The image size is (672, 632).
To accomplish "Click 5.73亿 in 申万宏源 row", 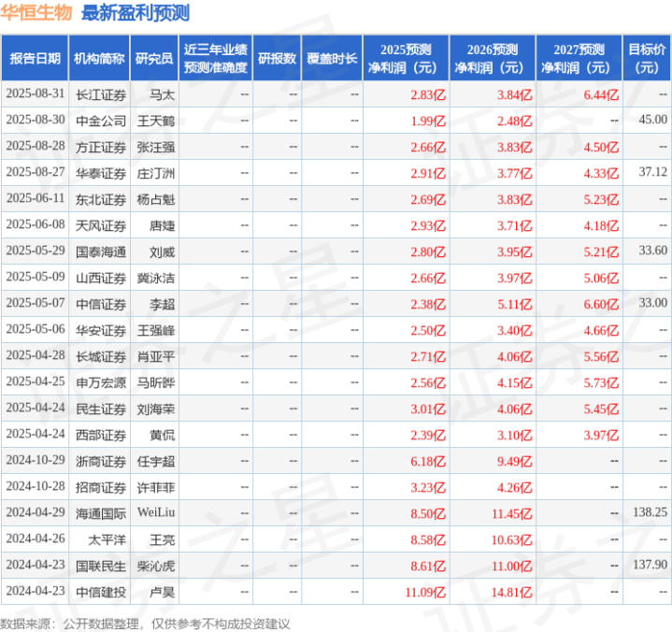I will coord(601,383).
